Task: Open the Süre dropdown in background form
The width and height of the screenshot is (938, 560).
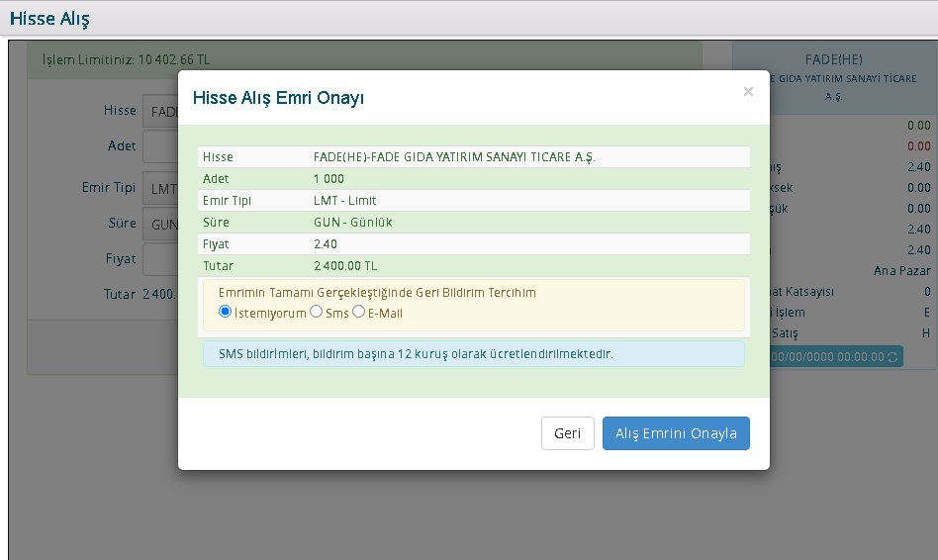Action: coord(160,224)
